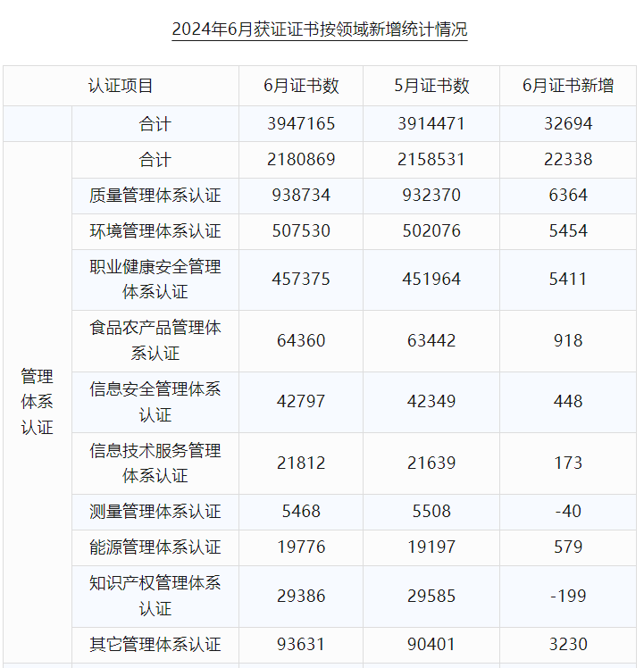This screenshot has width=644, height=668.
Task: Click the value 90401
Action: coord(431,644)
